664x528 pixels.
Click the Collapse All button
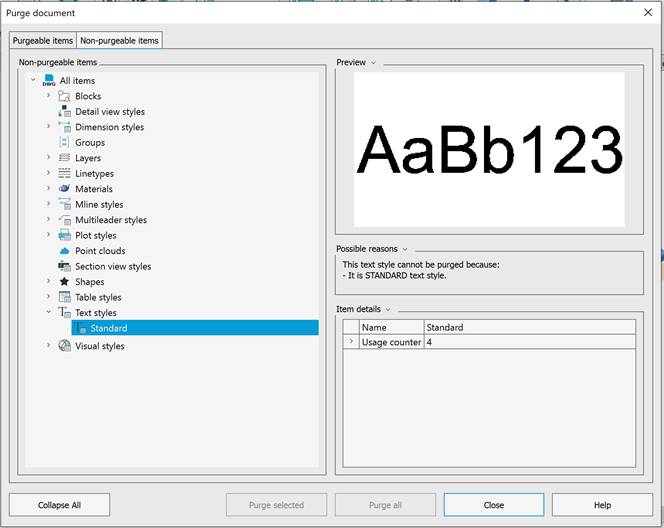pyautogui.click(x=59, y=505)
